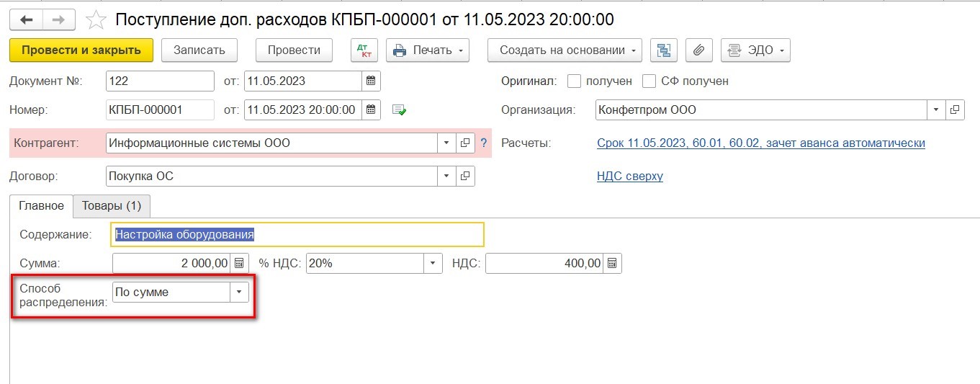
Task: Open attached files with the paperclip icon
Action: 698,50
